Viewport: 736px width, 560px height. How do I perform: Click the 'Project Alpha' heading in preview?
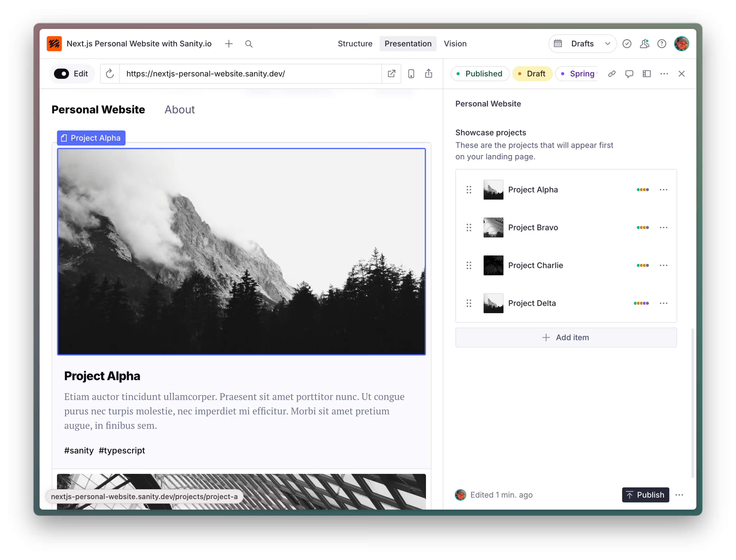pyautogui.click(x=102, y=376)
